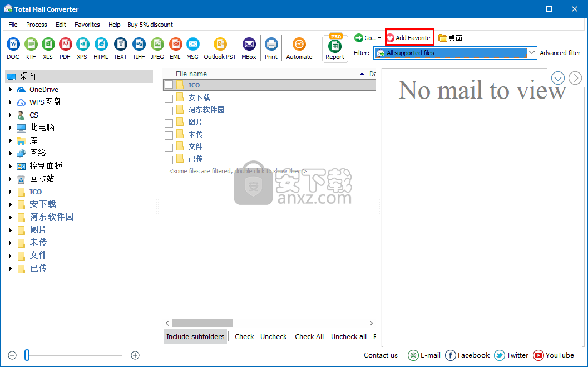Click the file list horizontal scrollbar thumb
Viewport: 588px width, 367px height.
click(x=202, y=323)
